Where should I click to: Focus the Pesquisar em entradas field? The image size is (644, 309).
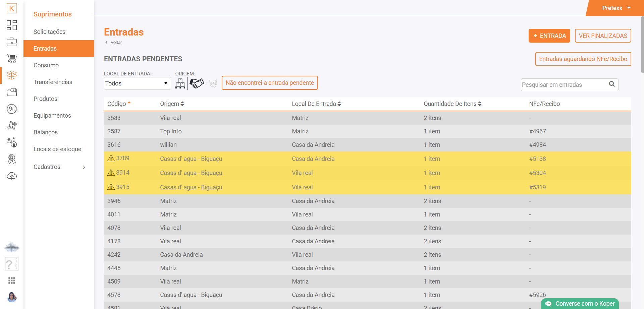point(563,85)
